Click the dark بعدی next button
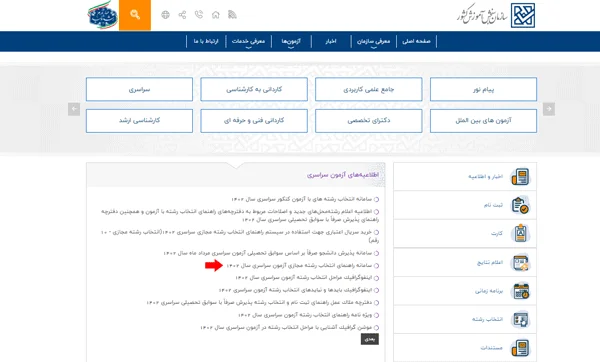Image resolution: width=600 pixels, height=362 pixels. click(x=370, y=339)
